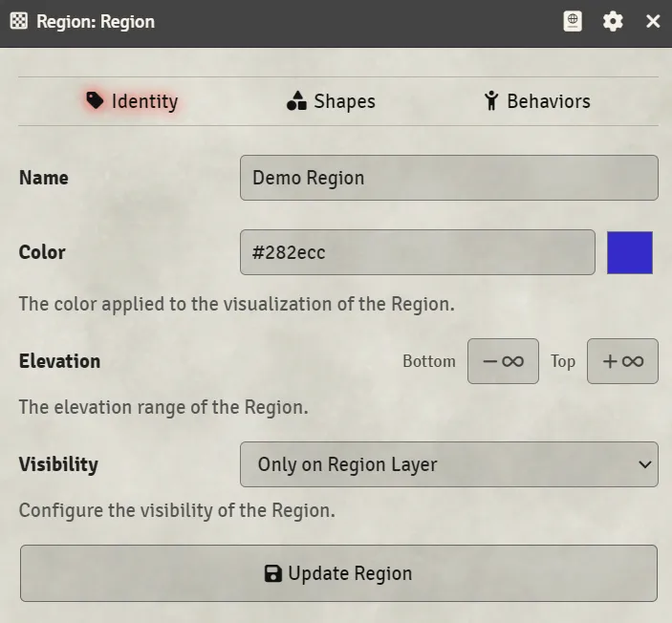Click the document ID passport icon in title bar
Viewport: 672px width, 623px height.
point(573,21)
